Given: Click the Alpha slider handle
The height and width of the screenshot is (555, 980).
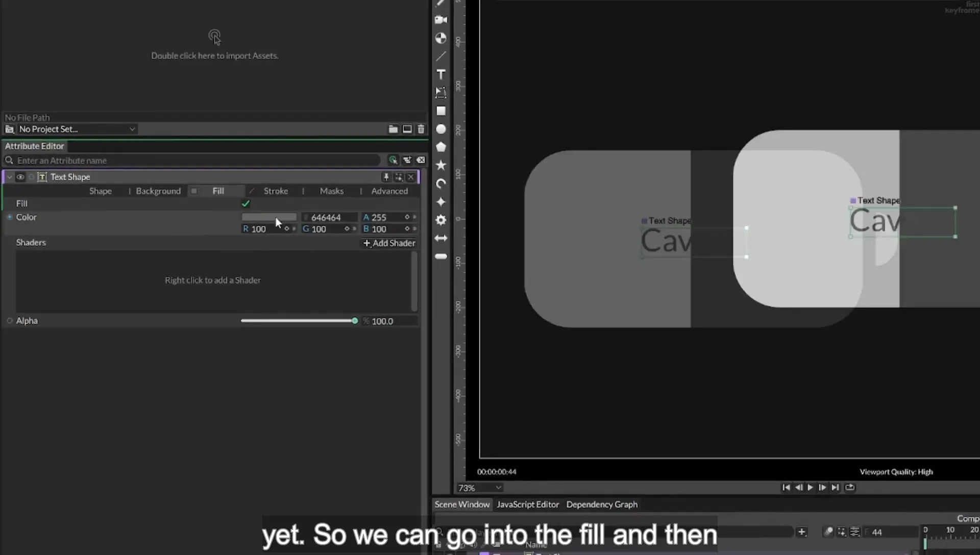Looking at the screenshot, I should (x=355, y=321).
